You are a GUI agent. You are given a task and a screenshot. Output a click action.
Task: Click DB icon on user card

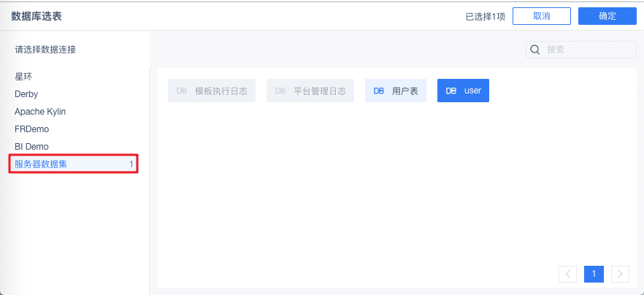click(x=451, y=91)
